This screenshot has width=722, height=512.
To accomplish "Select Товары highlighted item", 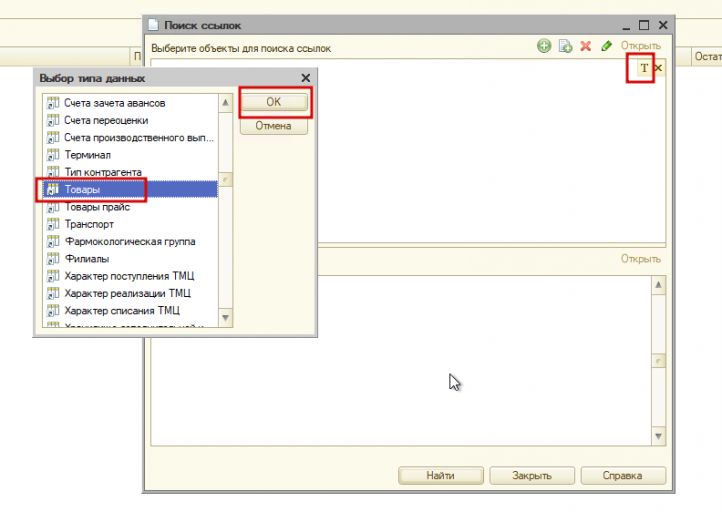I will pos(130,190).
